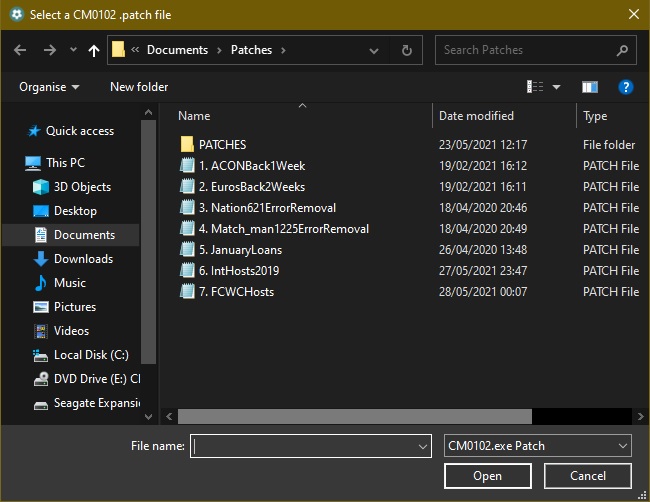Expand the address bar history chevron

374,51
